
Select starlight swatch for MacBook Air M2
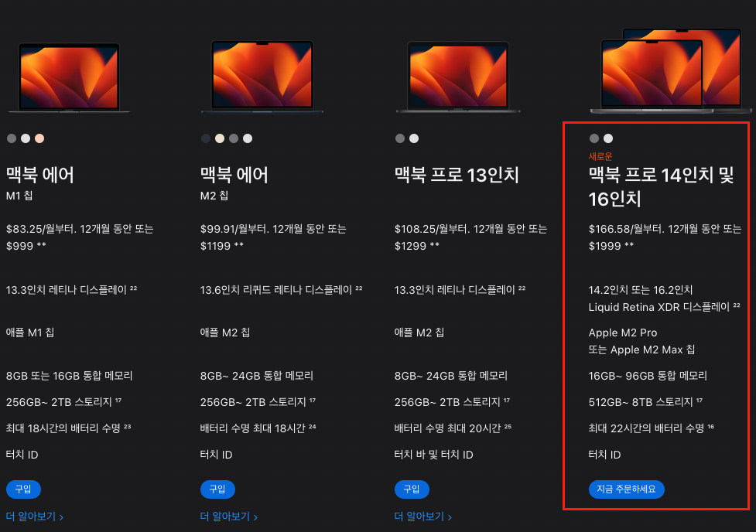point(220,138)
